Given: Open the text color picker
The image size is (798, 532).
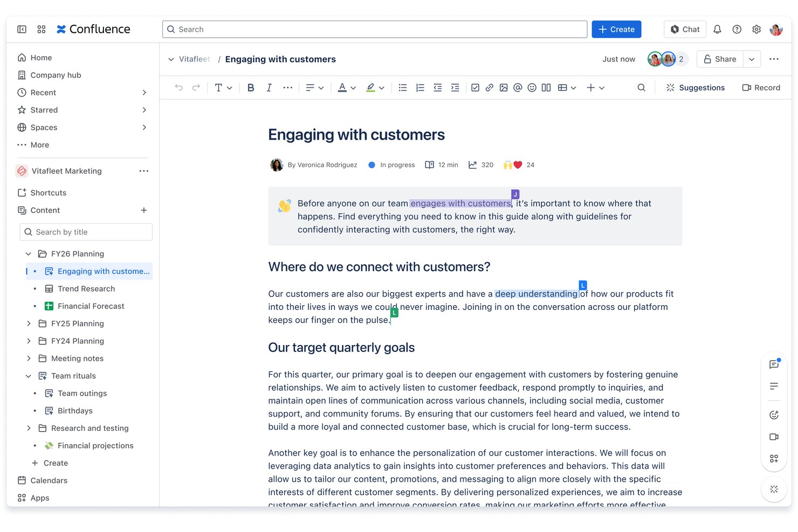Looking at the screenshot, I should (347, 87).
